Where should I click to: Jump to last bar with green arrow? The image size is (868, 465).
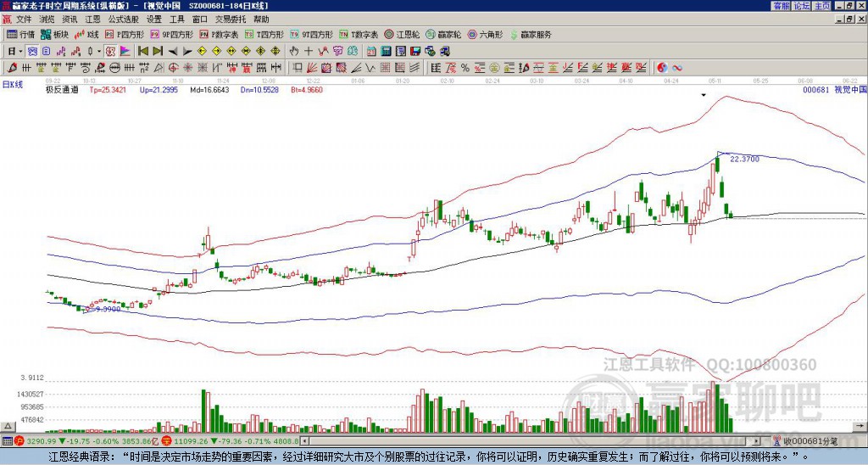(158, 52)
